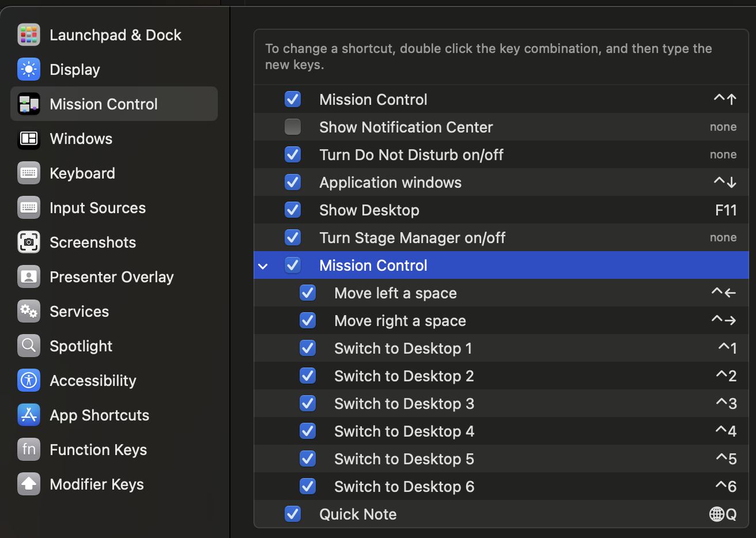The height and width of the screenshot is (538, 756).
Task: Uncheck the top Mission Control shortcut checkbox
Action: (293, 99)
